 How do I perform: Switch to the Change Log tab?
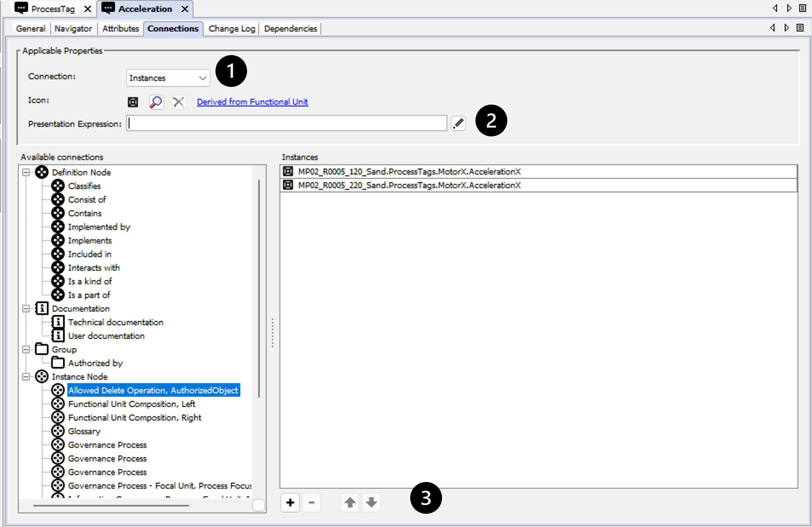232,29
